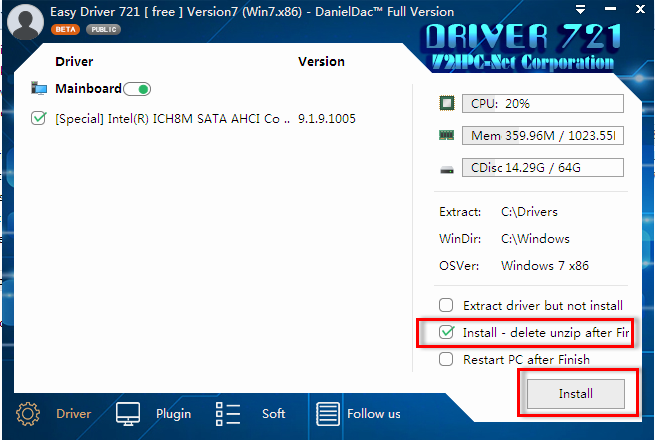Uncheck the Intel ICH8M SATA AHCI driver
This screenshot has height=440, width=655.
[38, 118]
